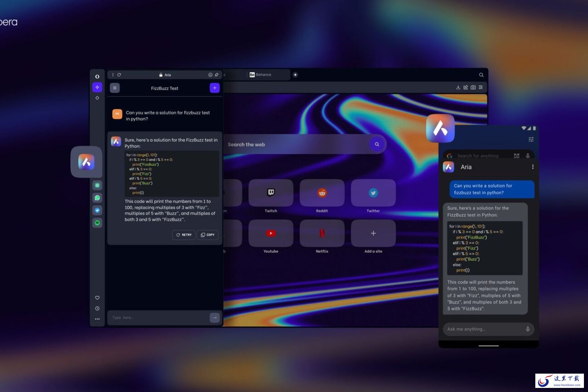The height and width of the screenshot is (392, 588).
Task: Open the chat list hamburger menu
Action: (x=115, y=88)
